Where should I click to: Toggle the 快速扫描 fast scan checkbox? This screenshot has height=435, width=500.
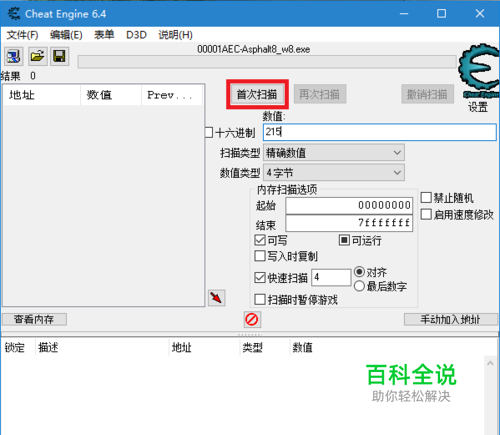[x=260, y=277]
